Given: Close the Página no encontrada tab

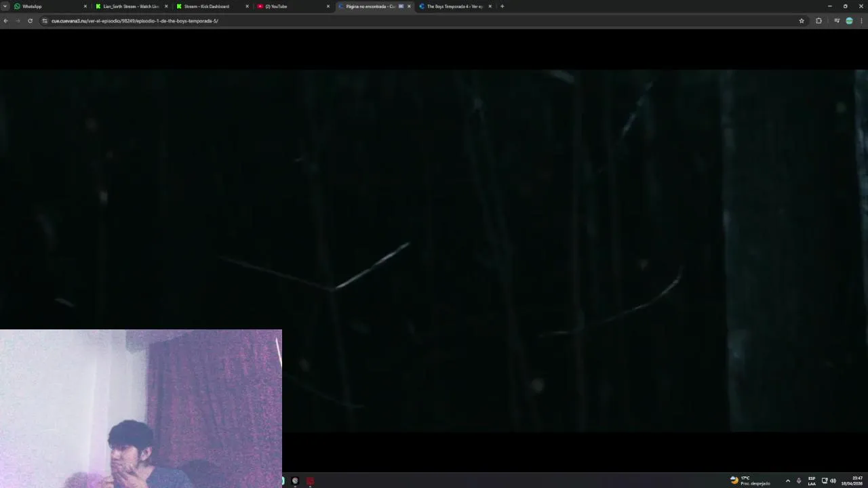Looking at the screenshot, I should (409, 6).
